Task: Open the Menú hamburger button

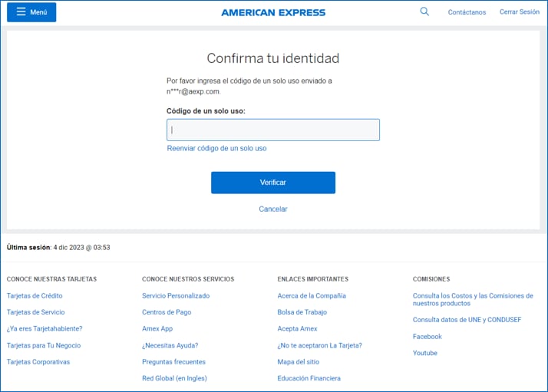Action: point(31,12)
